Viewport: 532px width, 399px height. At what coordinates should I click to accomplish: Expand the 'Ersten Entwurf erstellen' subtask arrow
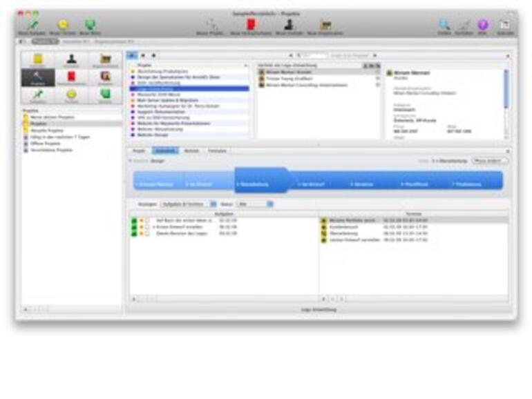tap(153, 227)
